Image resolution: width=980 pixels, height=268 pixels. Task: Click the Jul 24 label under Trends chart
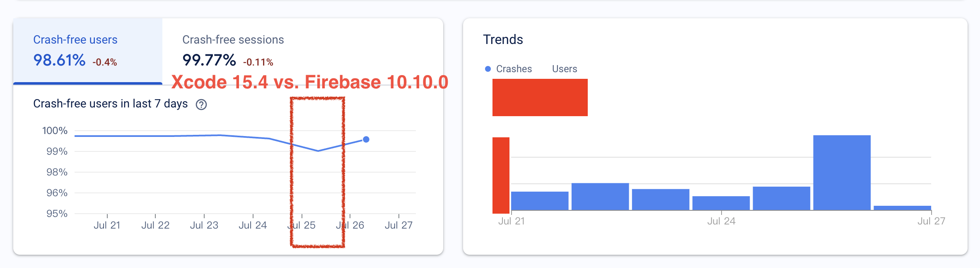click(x=721, y=221)
